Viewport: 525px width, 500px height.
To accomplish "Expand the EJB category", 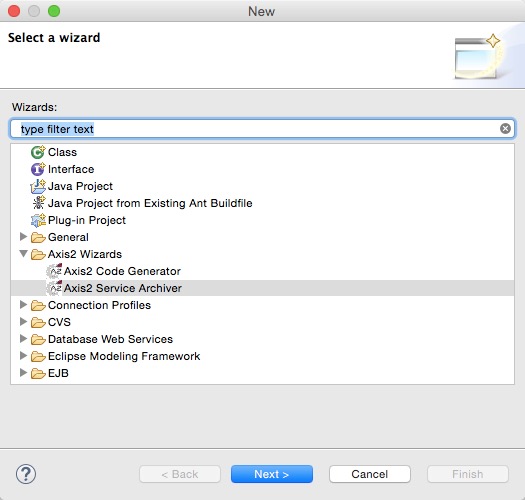I will click(23, 373).
